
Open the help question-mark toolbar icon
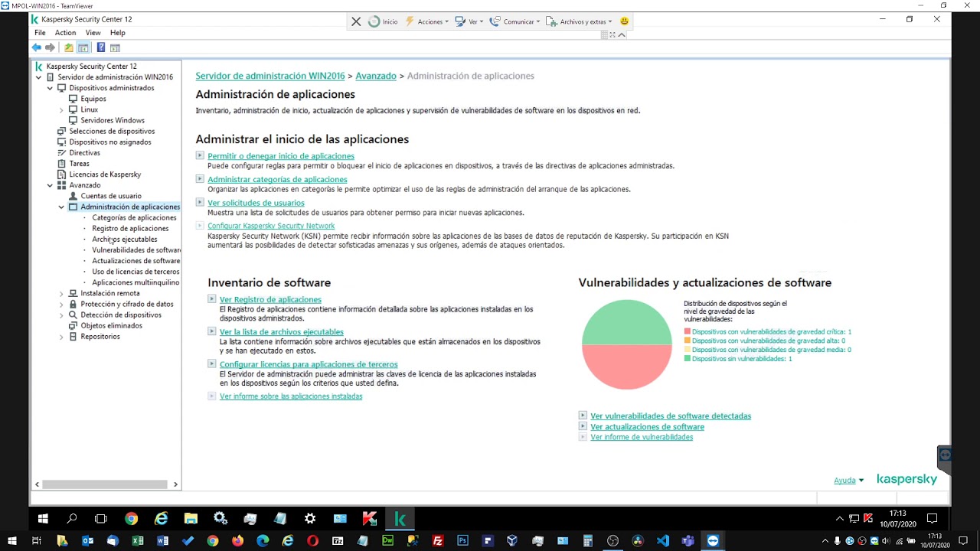pyautogui.click(x=100, y=47)
